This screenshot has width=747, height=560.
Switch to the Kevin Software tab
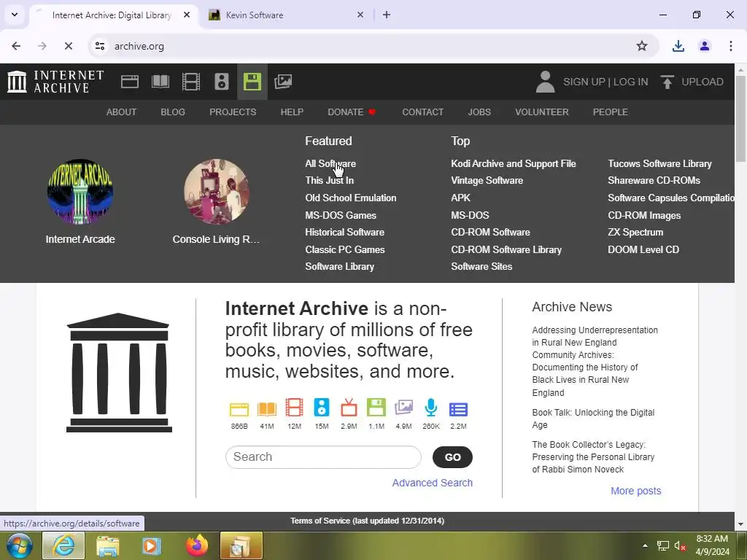coord(282,15)
